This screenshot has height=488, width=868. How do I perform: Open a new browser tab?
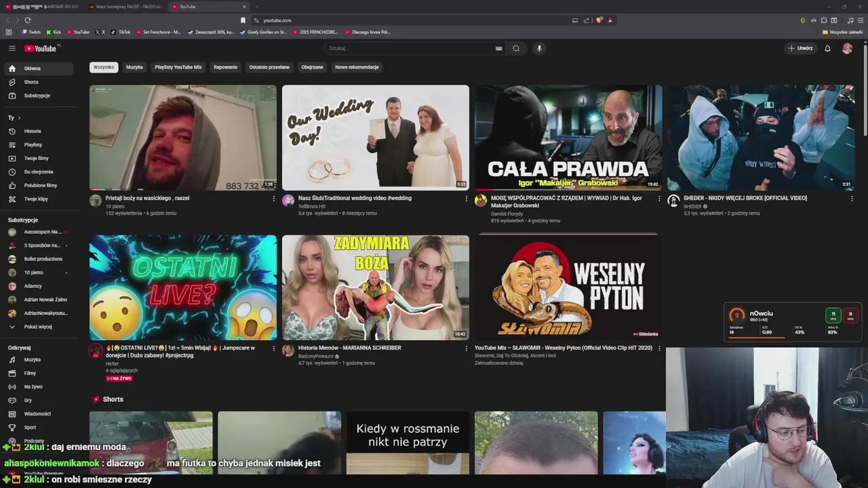(256, 7)
